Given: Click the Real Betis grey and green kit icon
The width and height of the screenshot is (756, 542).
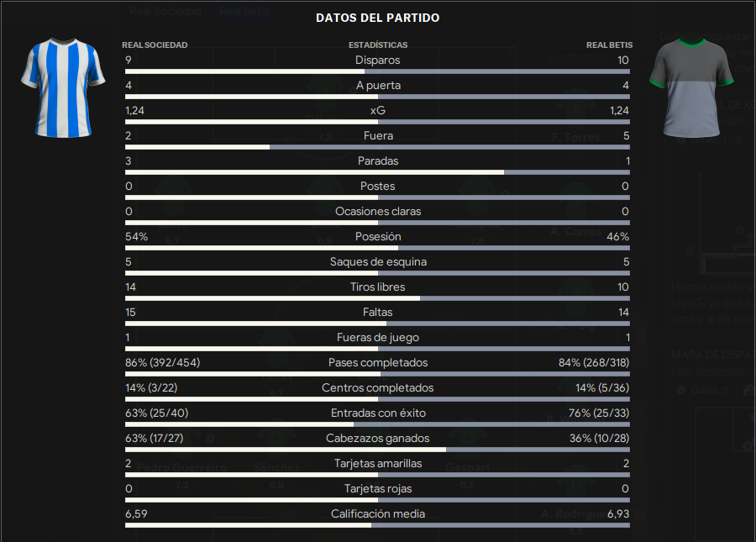Looking at the screenshot, I should point(691,87).
